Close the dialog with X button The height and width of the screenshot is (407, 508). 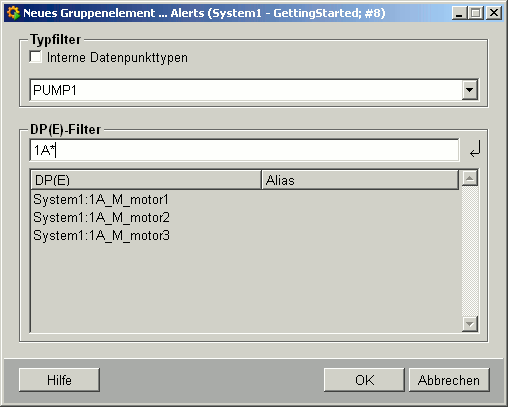pyautogui.click(x=494, y=13)
